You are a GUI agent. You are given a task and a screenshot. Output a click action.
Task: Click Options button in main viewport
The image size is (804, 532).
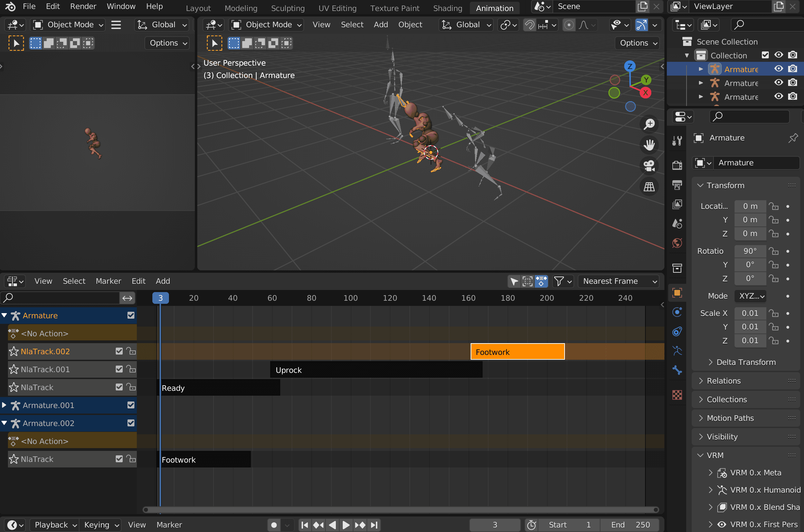pyautogui.click(x=637, y=43)
